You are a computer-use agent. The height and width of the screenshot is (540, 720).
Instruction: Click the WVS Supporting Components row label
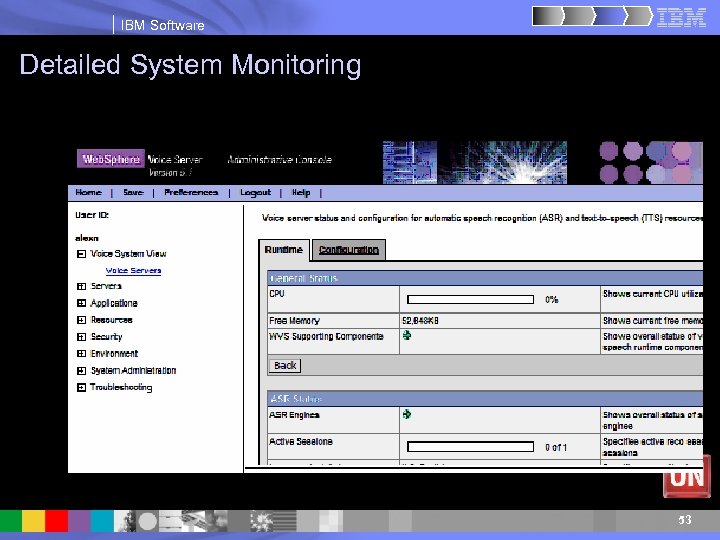pyautogui.click(x=326, y=337)
